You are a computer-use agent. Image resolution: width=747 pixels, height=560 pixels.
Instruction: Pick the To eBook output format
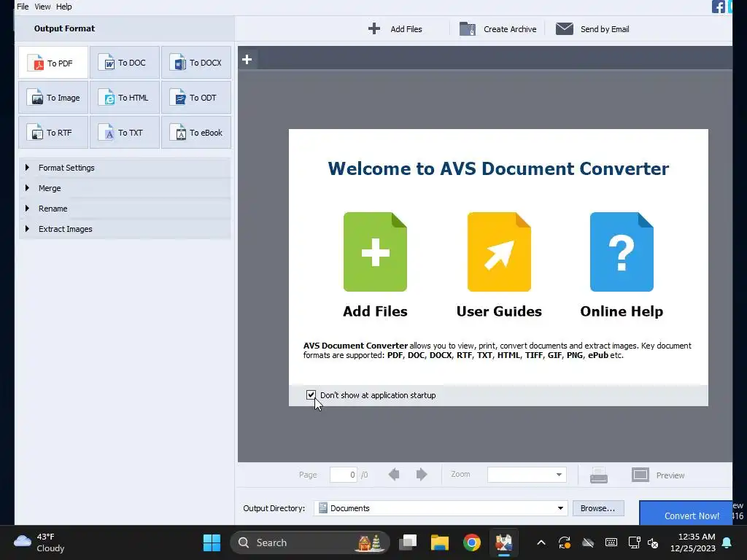(x=196, y=133)
